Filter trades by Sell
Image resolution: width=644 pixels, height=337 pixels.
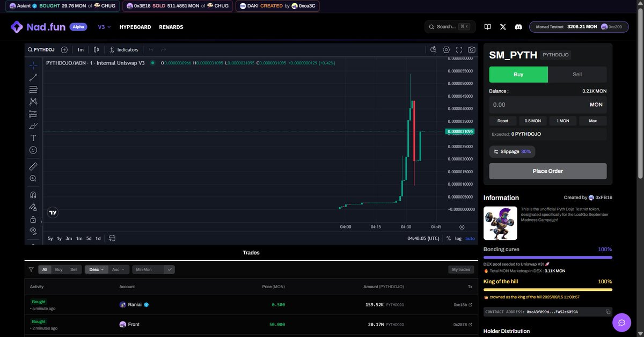coord(74,269)
